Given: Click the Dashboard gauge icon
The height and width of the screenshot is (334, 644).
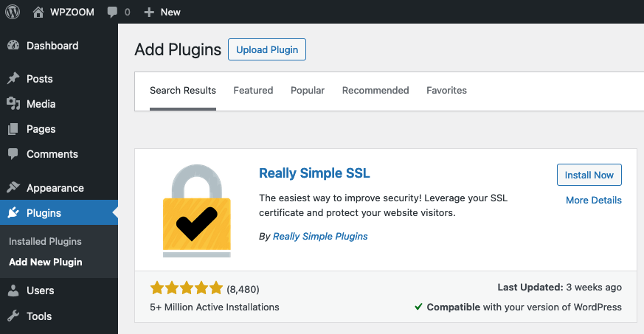Looking at the screenshot, I should click(x=13, y=46).
